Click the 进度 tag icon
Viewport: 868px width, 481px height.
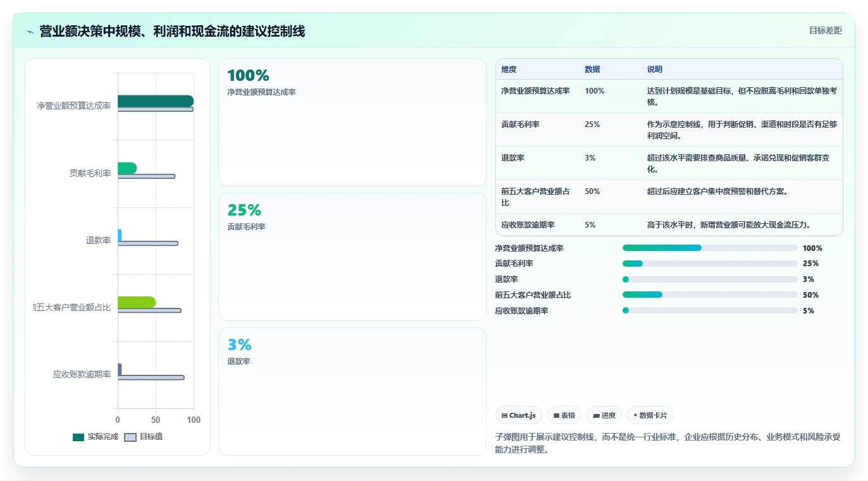pyautogui.click(x=595, y=416)
